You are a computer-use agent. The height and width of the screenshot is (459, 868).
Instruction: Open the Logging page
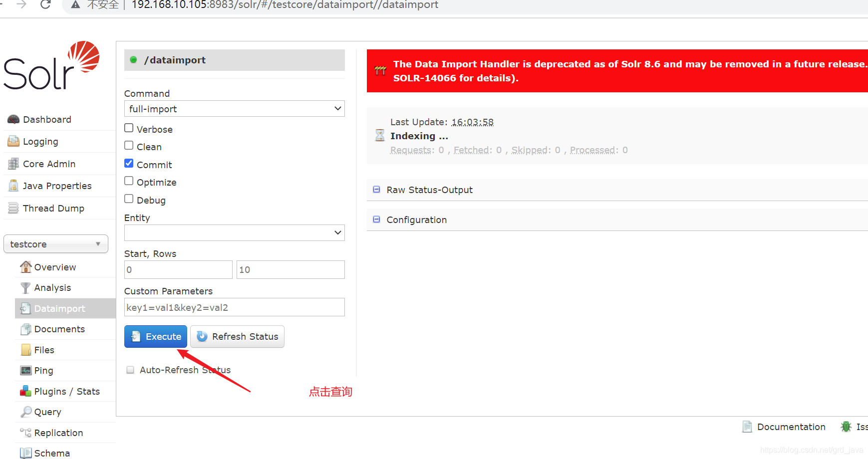[x=40, y=142]
